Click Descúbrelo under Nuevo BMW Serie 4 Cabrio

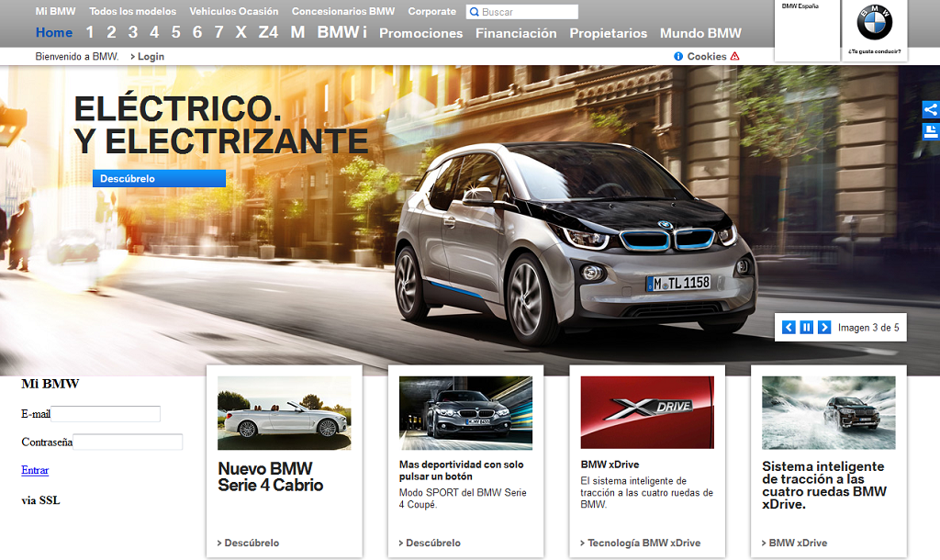tap(248, 543)
